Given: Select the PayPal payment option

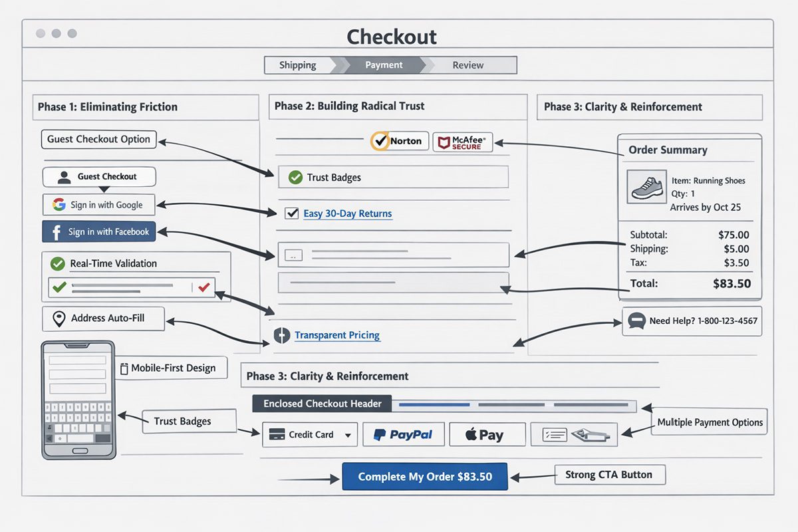Looking at the screenshot, I should pos(402,435).
